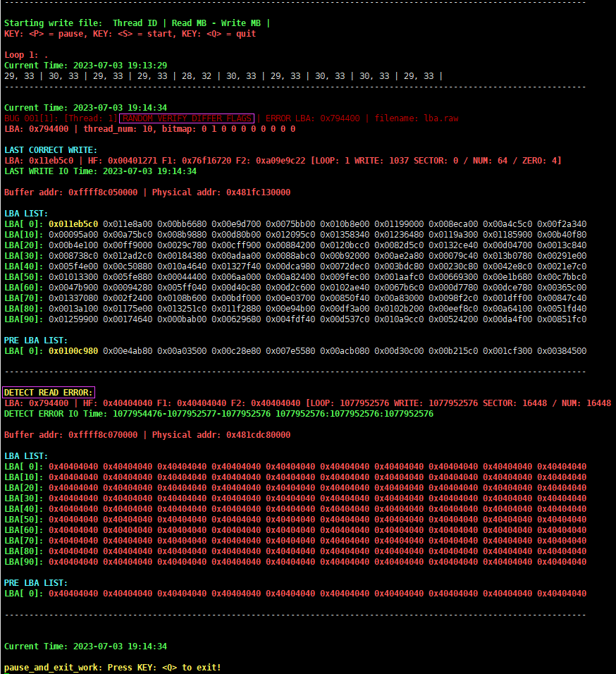The height and width of the screenshot is (674, 616).
Task: Click the 'bitmap: 0 1 0 0 0 0 0 0 0 0' text
Action: [228, 129]
